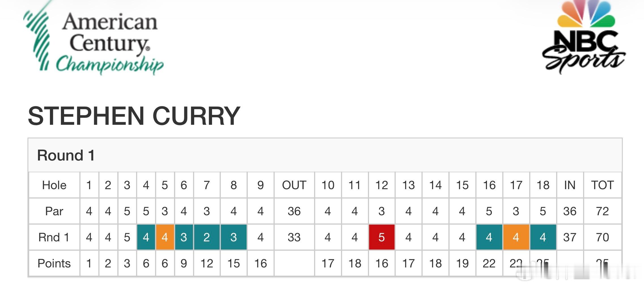
Task: Select the teal hole 16 score cell
Action: tap(489, 237)
